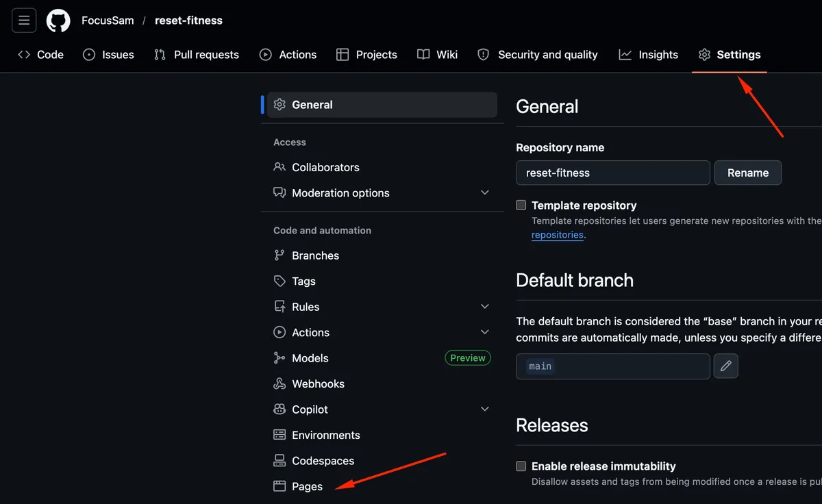Screen dimensions: 822x504
Task: Click the pencil icon beside main branch
Action: (x=726, y=366)
